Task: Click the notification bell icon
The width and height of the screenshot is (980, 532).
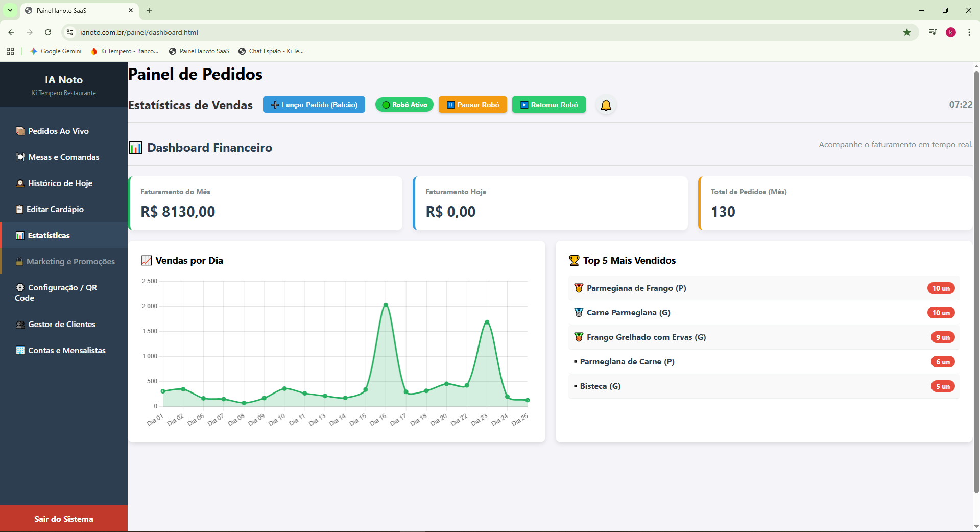Action: point(606,105)
